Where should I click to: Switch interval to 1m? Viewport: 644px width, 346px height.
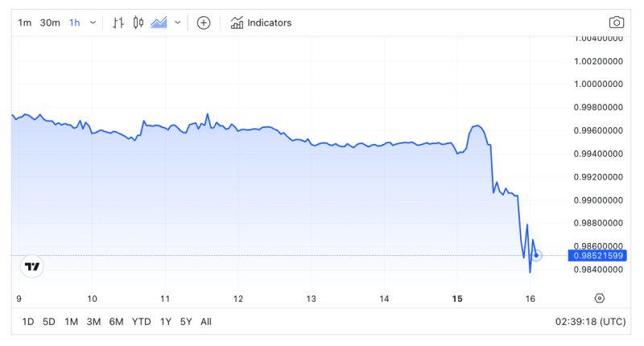point(25,23)
